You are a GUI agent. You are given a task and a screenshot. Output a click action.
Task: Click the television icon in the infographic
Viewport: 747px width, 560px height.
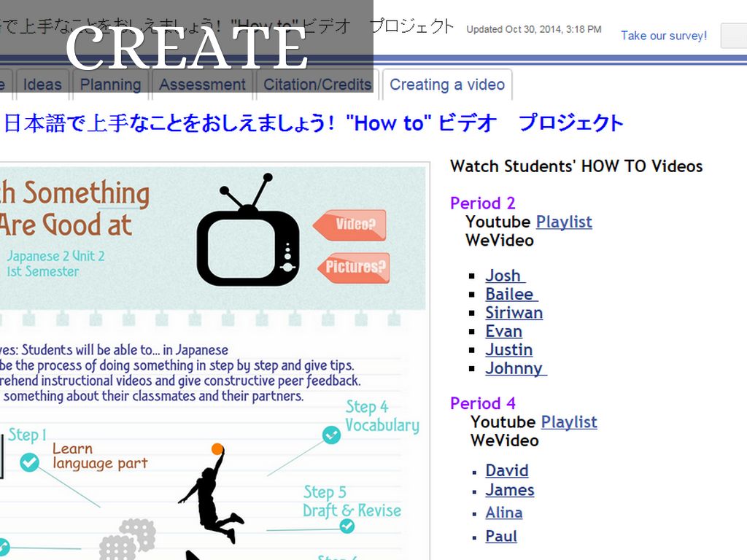point(247,239)
